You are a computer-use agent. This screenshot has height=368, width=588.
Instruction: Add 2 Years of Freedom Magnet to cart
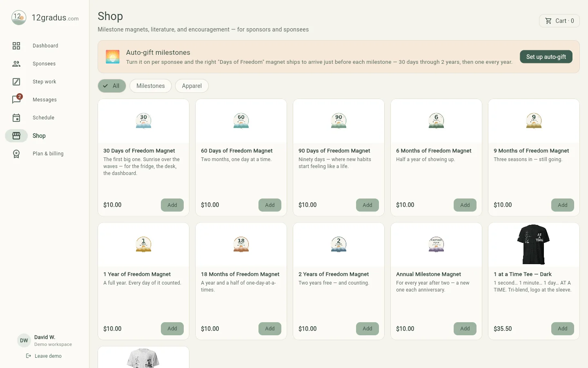tap(367, 329)
